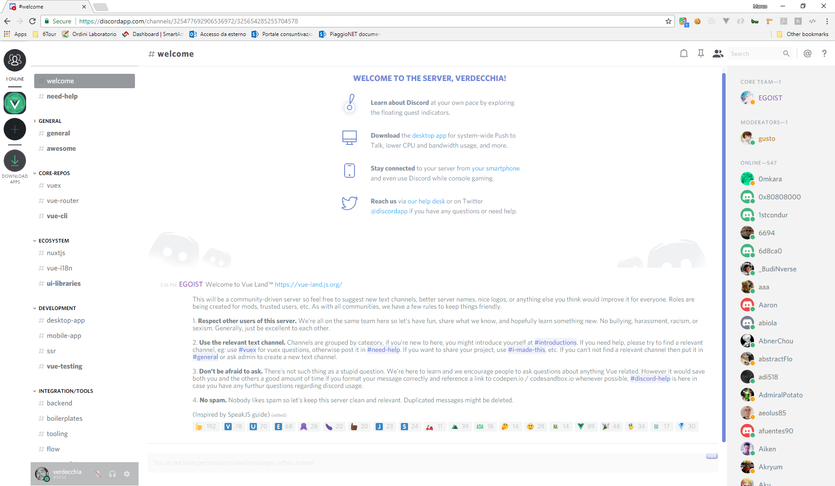The image size is (835, 486).
Task: Open AdmiralPotato member avatar
Action: click(747, 394)
